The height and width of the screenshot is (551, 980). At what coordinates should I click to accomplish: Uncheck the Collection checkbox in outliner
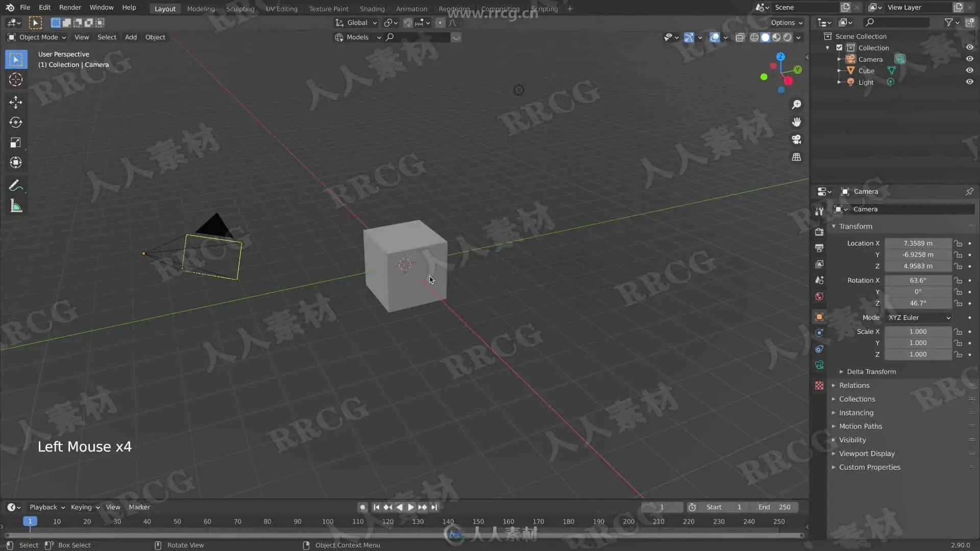(x=839, y=47)
